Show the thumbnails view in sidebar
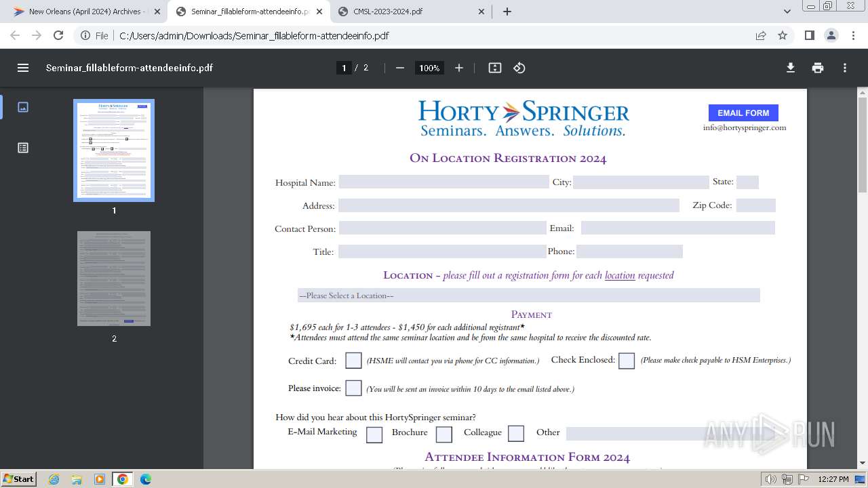 [x=23, y=107]
